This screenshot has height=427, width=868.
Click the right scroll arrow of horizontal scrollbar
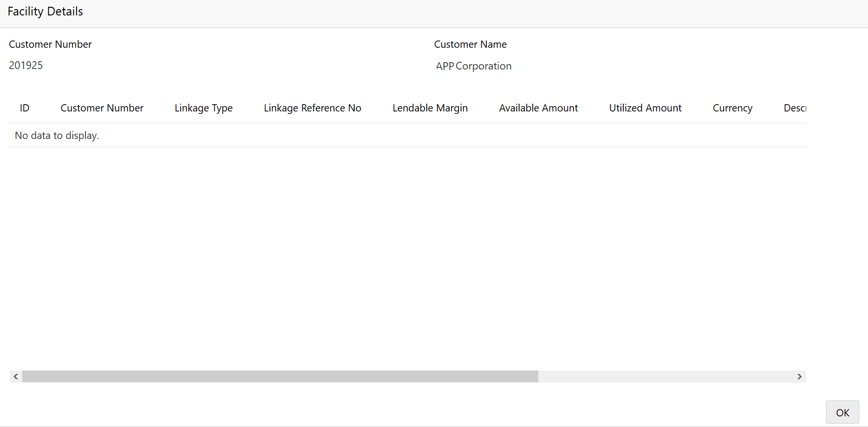pyautogui.click(x=799, y=376)
